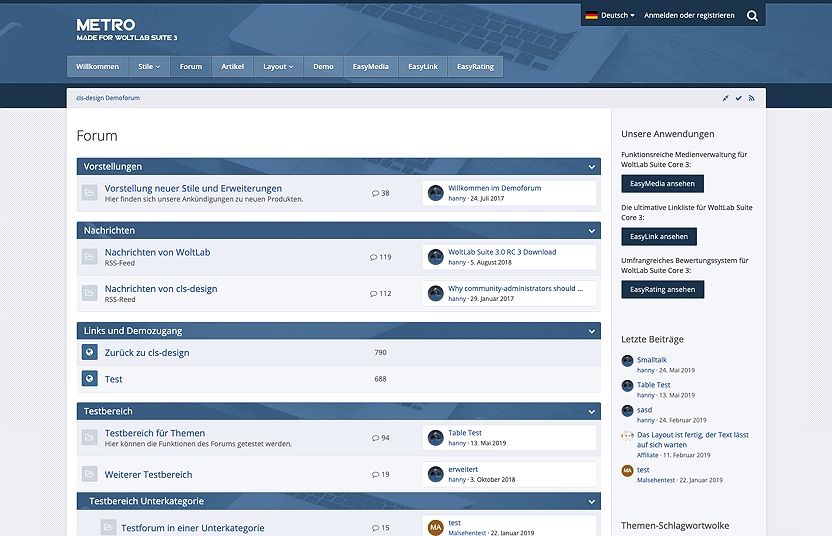832x536 pixels.
Task: Open cls-design Demoforum breadcrumb link
Action: pyautogui.click(x=108, y=98)
